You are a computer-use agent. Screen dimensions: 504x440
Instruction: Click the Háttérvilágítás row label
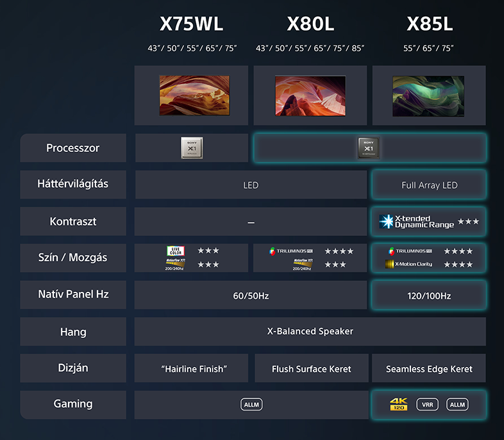73,184
